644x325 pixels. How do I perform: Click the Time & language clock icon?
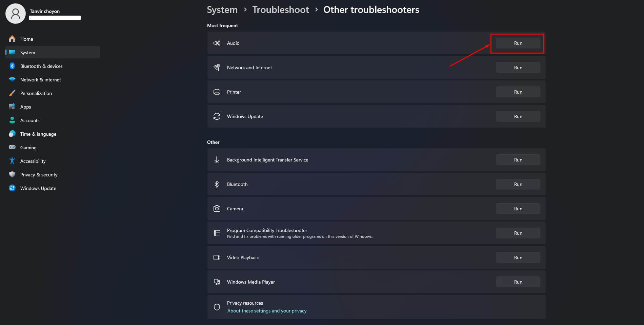tap(12, 134)
